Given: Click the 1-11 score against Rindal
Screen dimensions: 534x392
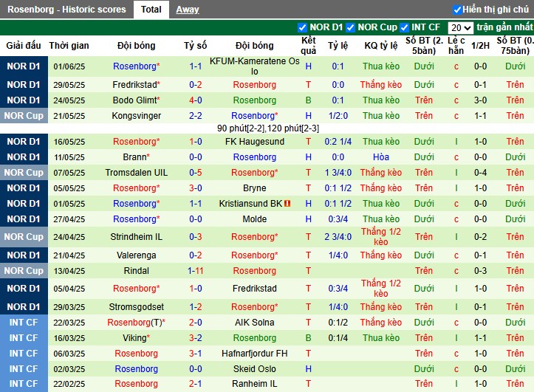Looking at the screenshot, I should [196, 271].
